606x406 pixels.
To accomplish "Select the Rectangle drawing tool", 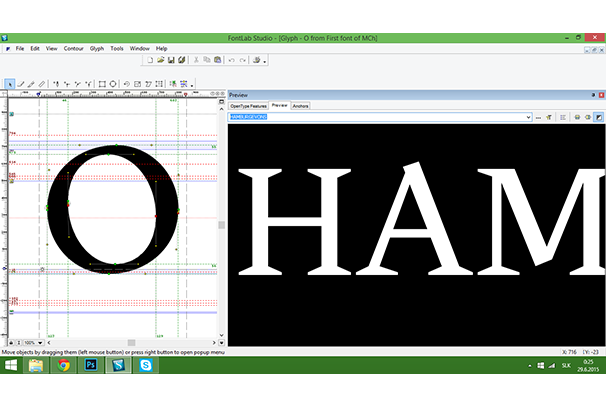I will (x=101, y=83).
